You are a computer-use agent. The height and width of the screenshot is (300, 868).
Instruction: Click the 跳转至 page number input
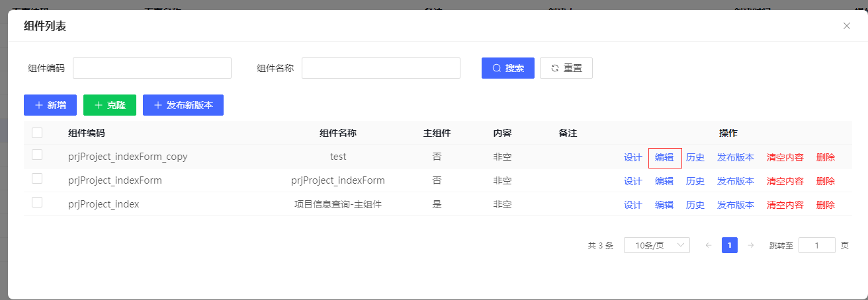(817, 245)
